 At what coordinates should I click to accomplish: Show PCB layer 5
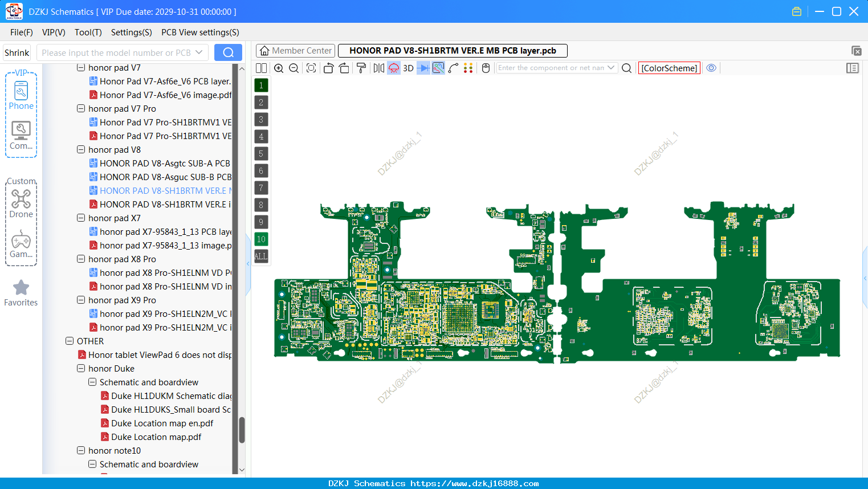[x=261, y=154]
